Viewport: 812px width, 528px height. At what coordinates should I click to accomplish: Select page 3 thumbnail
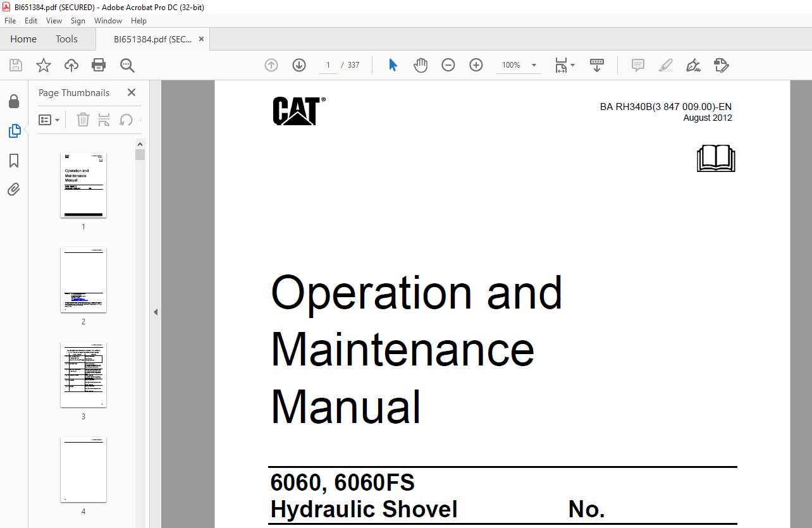pos(83,375)
